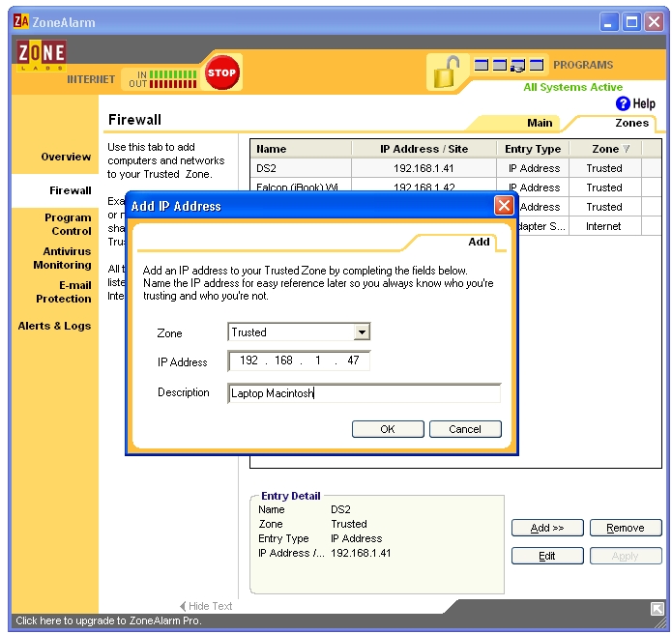Click Cancel in the Add IP dialog
Image resolution: width=672 pixels, height=634 pixels.
click(x=465, y=429)
